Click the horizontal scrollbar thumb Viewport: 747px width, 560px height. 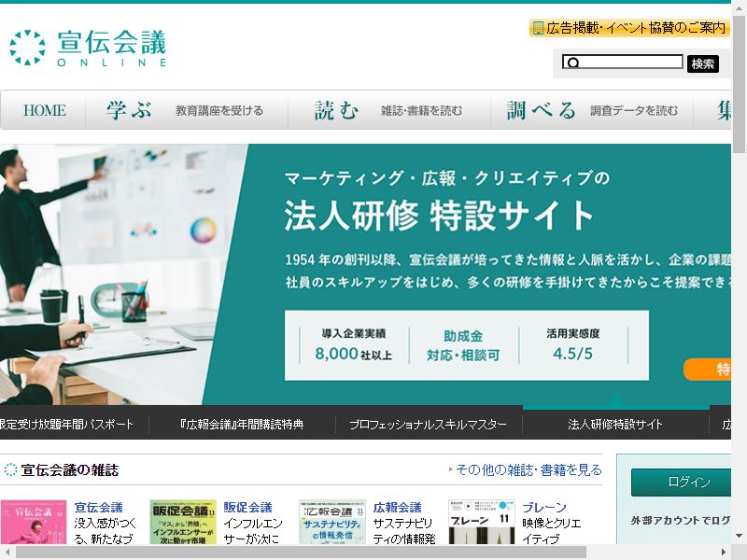[301, 552]
